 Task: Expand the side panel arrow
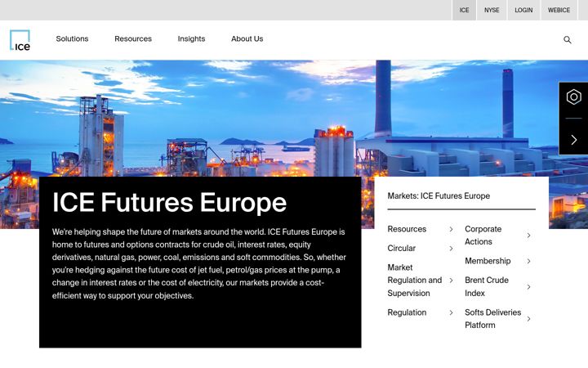coord(573,140)
